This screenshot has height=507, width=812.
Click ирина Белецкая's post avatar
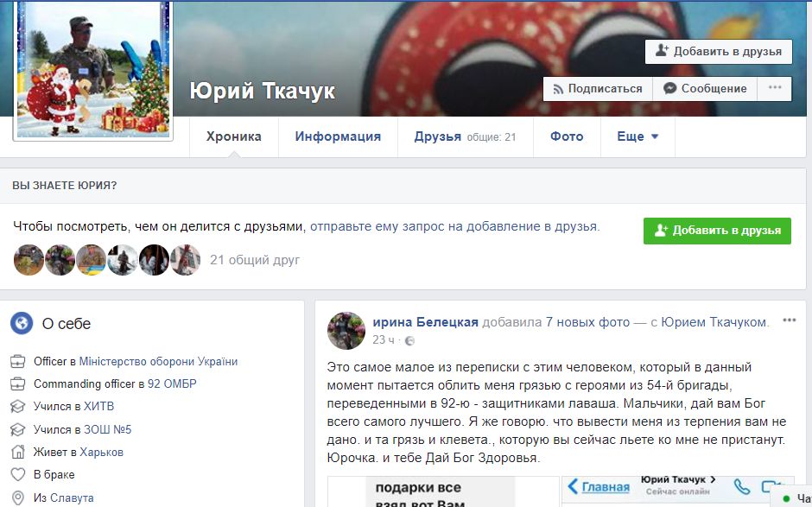(346, 331)
